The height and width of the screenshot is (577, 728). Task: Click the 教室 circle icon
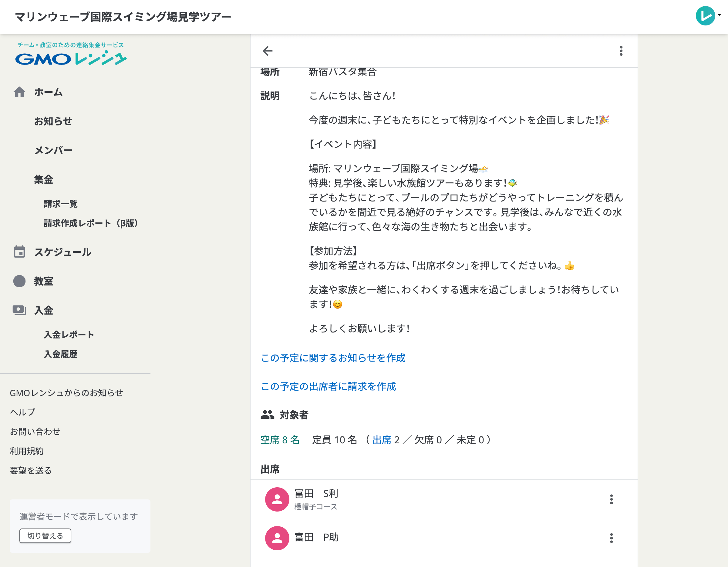click(x=20, y=281)
